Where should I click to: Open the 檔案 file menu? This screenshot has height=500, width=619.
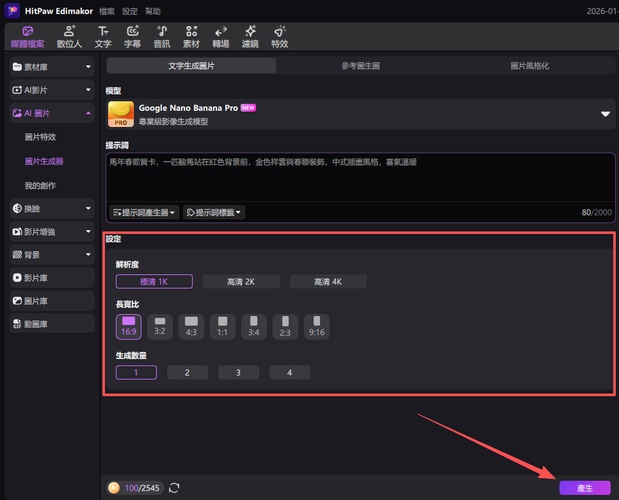point(107,11)
